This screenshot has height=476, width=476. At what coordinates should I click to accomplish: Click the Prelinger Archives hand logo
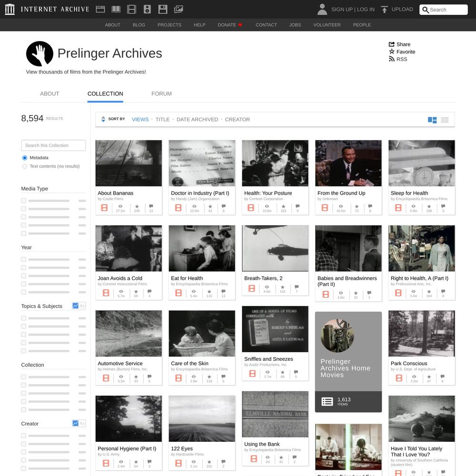tap(40, 54)
